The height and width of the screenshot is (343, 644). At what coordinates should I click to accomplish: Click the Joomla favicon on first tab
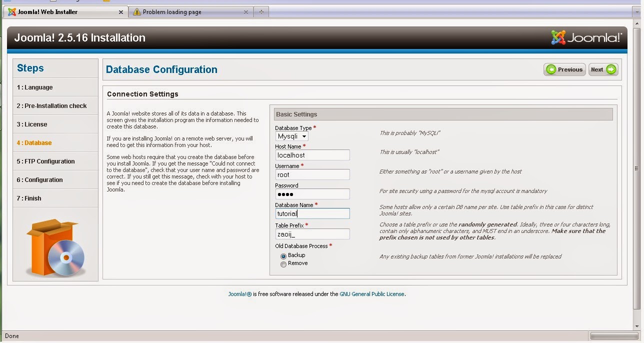pos(12,12)
